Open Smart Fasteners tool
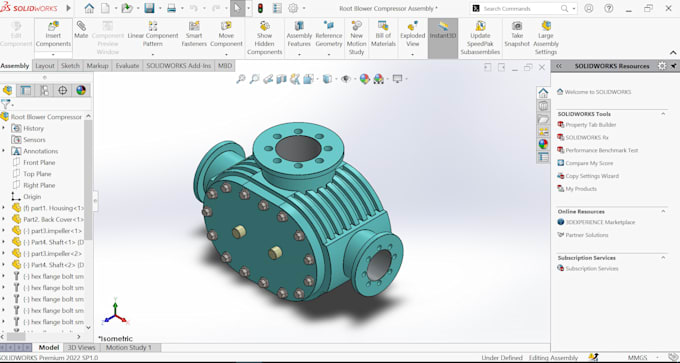 click(194, 35)
